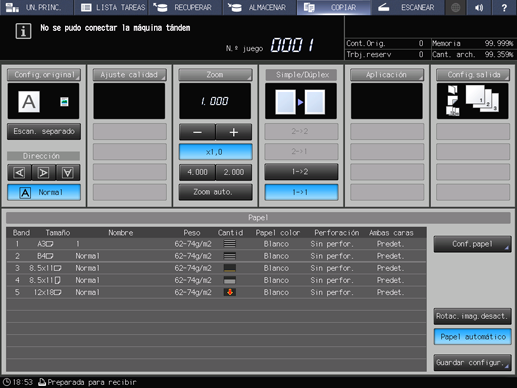Screen dimensions: 517x388
Task: Toggle Papel automático selection
Action: 472,337
